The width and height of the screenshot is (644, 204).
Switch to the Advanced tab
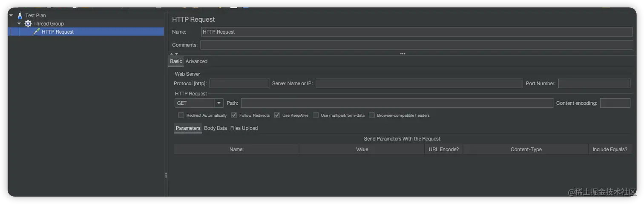[x=196, y=61]
